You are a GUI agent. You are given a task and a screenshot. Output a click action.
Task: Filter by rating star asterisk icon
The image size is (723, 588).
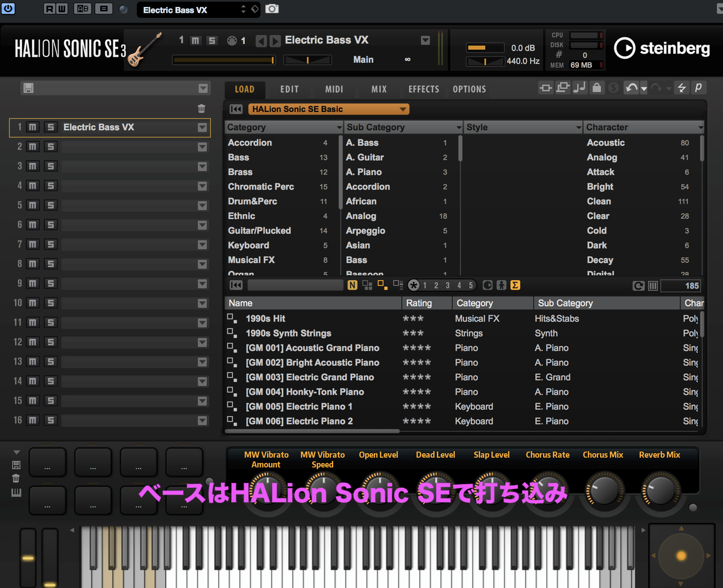[x=413, y=285]
